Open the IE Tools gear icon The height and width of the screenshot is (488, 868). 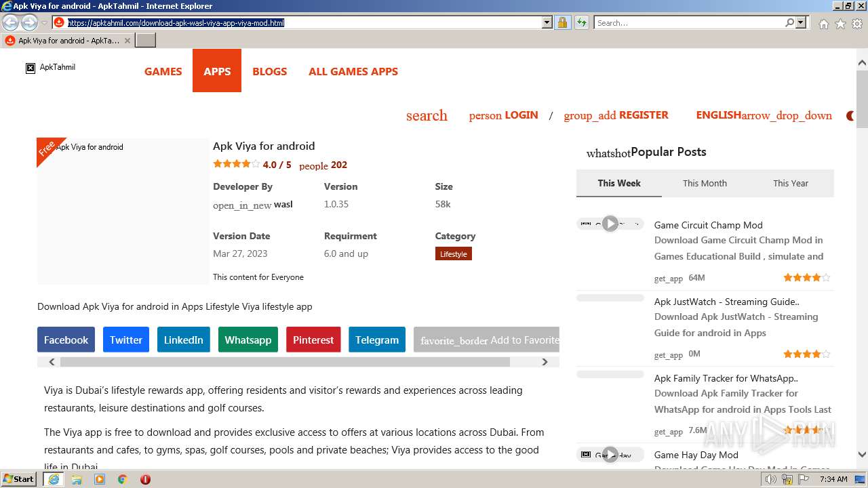(857, 24)
